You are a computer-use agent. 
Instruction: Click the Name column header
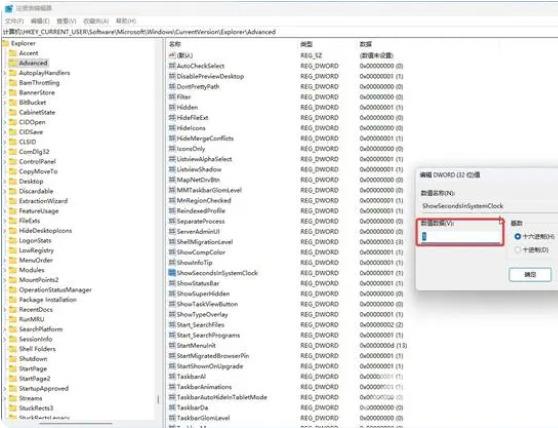click(x=175, y=44)
